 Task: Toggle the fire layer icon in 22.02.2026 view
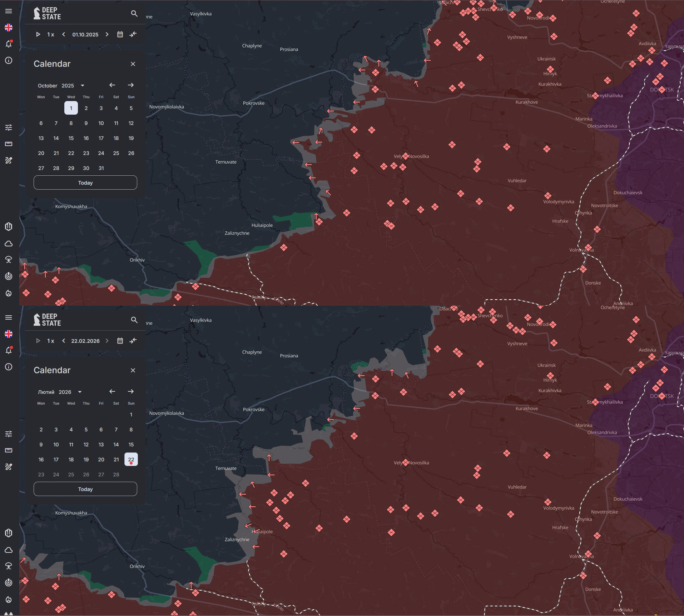tap(9, 600)
